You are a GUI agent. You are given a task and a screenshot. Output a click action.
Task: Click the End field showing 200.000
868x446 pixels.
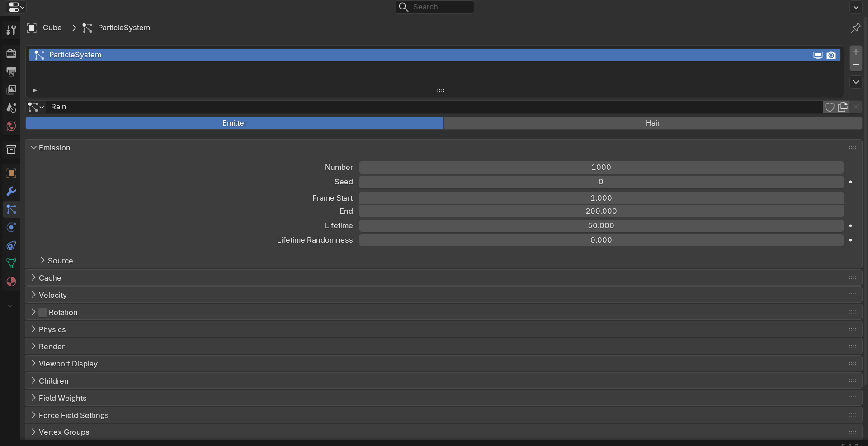tap(601, 211)
